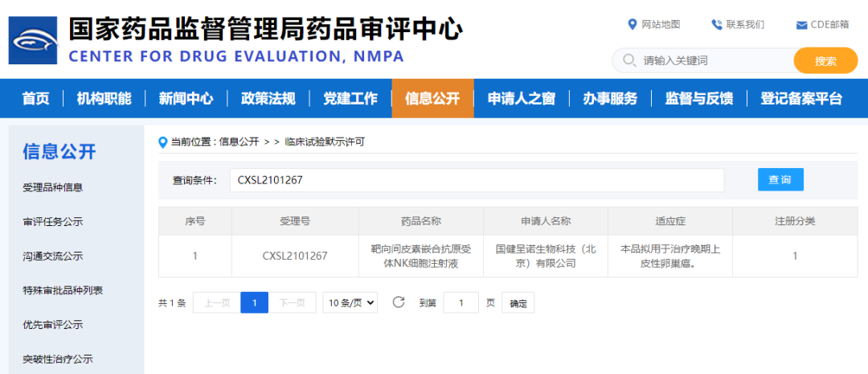Click the refresh pagination icon
868x374 pixels.
tap(399, 302)
